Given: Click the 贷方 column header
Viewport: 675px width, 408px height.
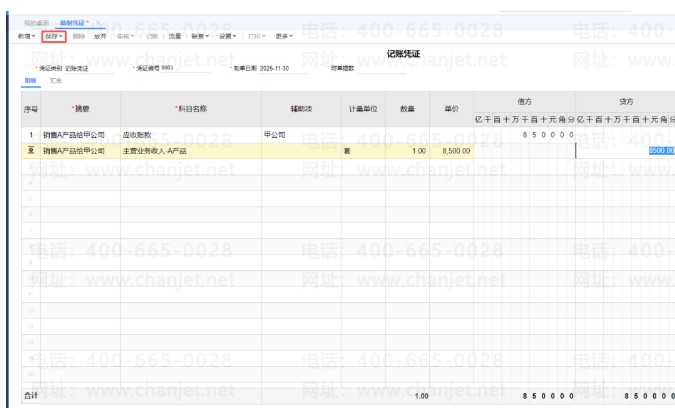Looking at the screenshot, I should (x=626, y=102).
